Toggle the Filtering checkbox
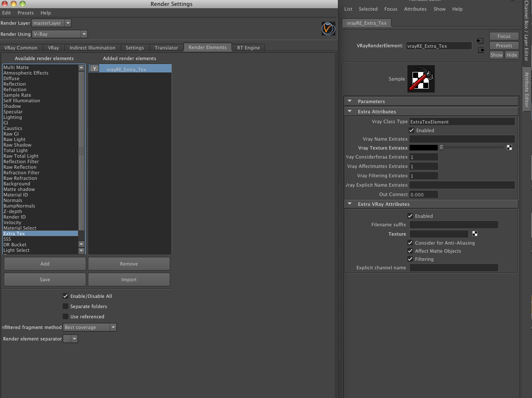This screenshot has width=532, height=398. (x=410, y=259)
